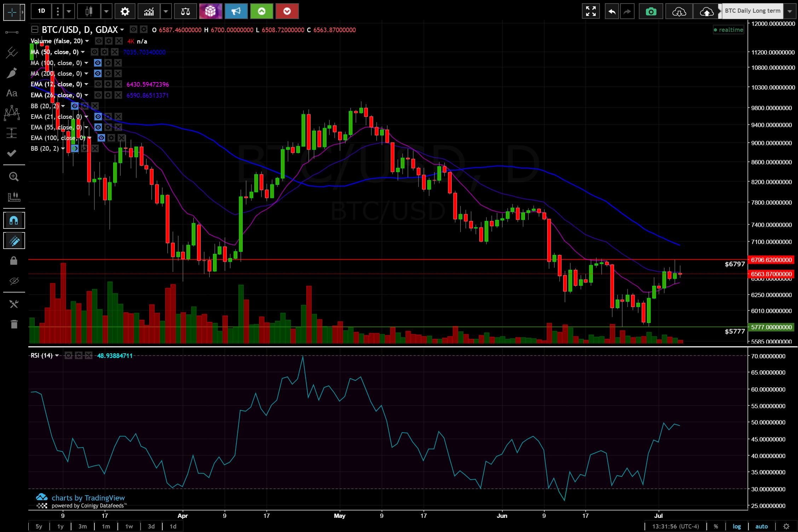This screenshot has width=798, height=532.
Task: Open the BTC Daily Long term dropdown
Action: [x=790, y=11]
